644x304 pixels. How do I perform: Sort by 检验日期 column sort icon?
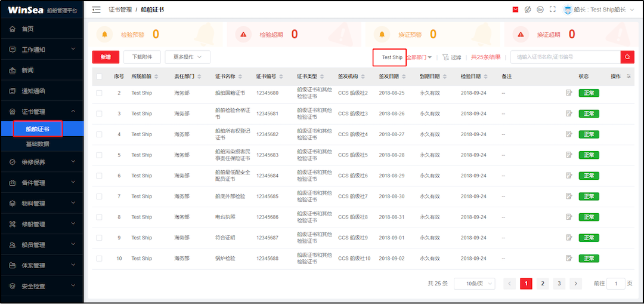486,76
